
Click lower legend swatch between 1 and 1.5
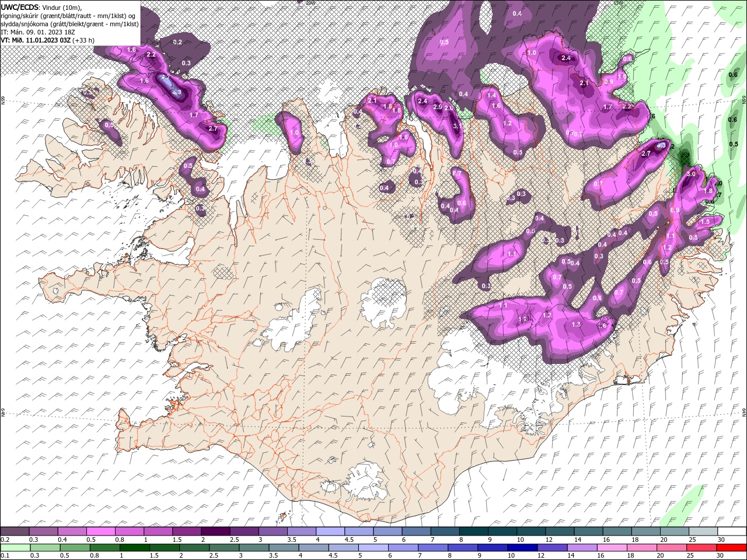pos(135,548)
